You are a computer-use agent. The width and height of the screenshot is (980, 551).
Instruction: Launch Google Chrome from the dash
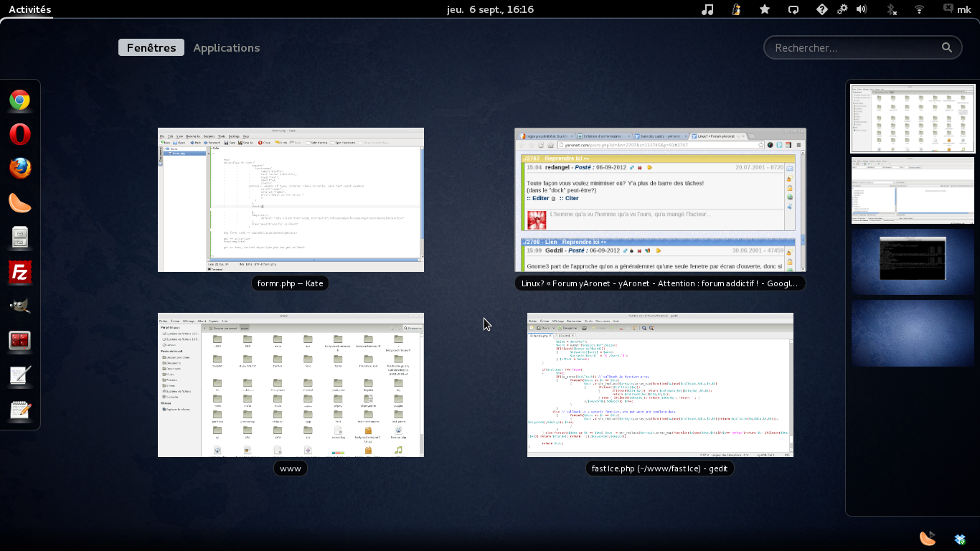click(x=20, y=100)
